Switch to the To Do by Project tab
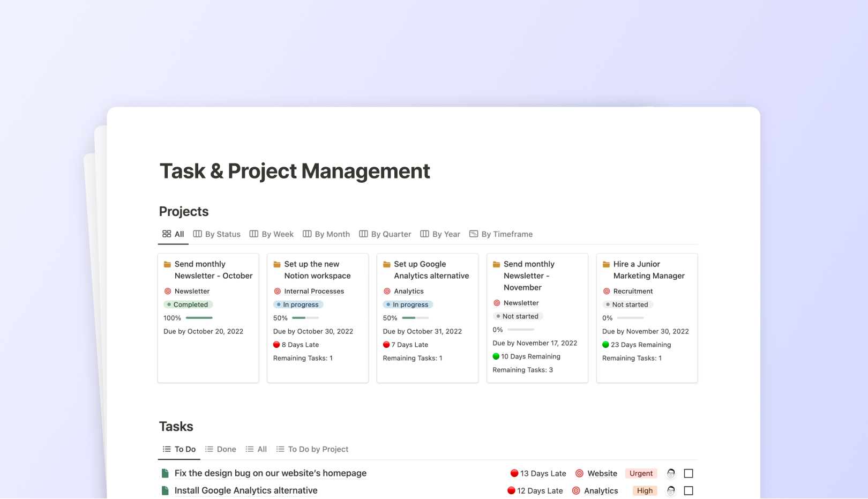 click(318, 449)
